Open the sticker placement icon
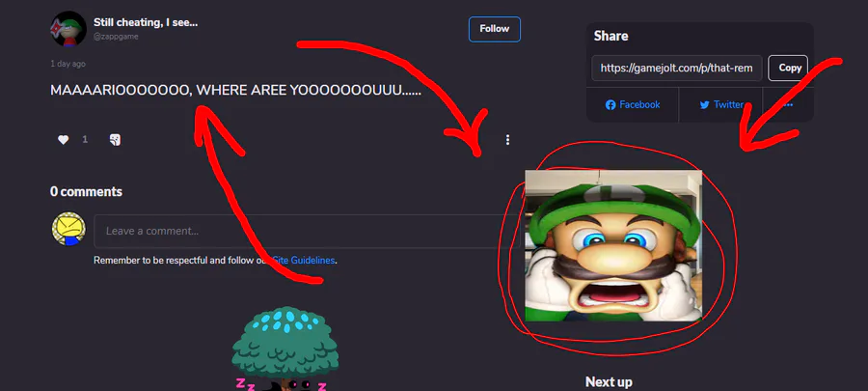868x391 pixels. (x=115, y=140)
